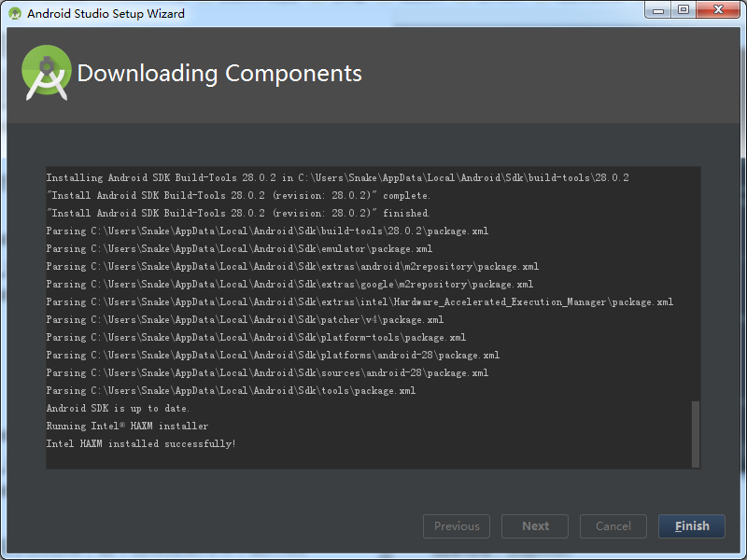The image size is (747, 560).
Task: Click the platform-tools parsing line
Action: click(x=256, y=338)
